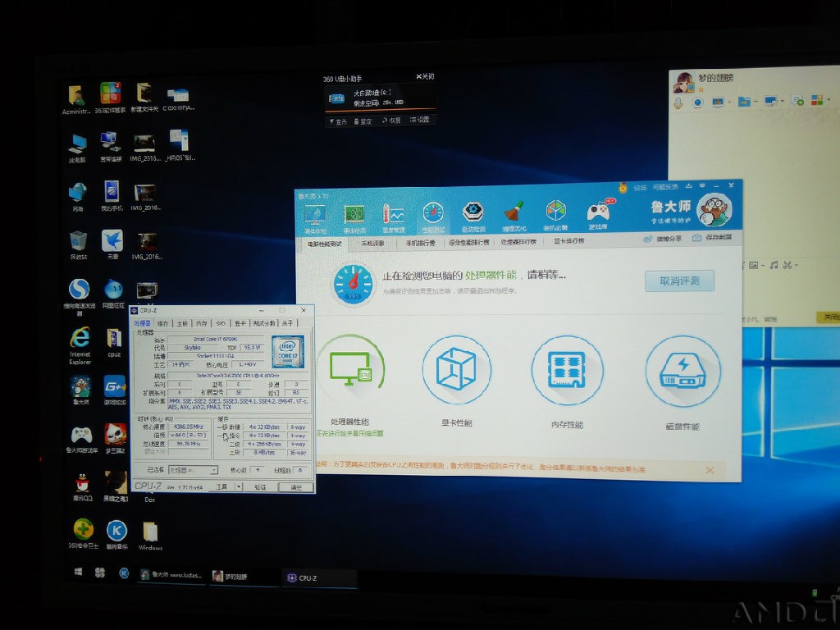Open cleanup optimization broom icon in Ludashi

(514, 212)
